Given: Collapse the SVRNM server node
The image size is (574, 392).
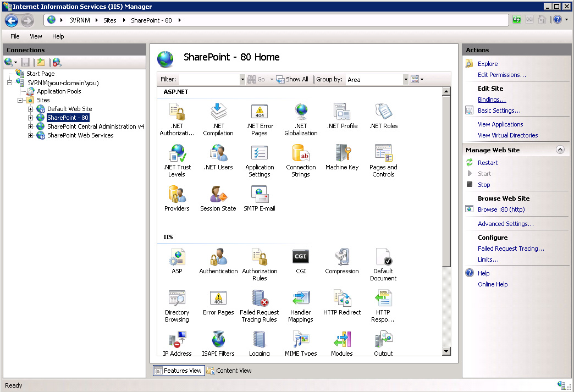Looking at the screenshot, I should point(10,83).
